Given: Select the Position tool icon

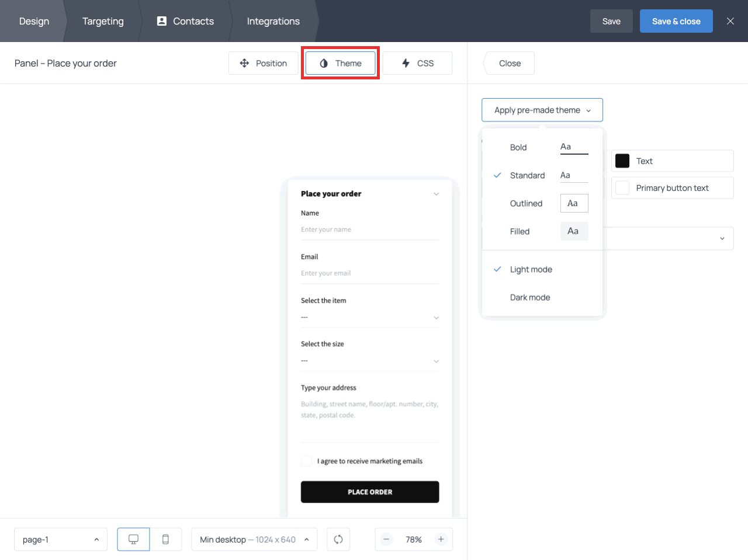Looking at the screenshot, I should [x=244, y=63].
